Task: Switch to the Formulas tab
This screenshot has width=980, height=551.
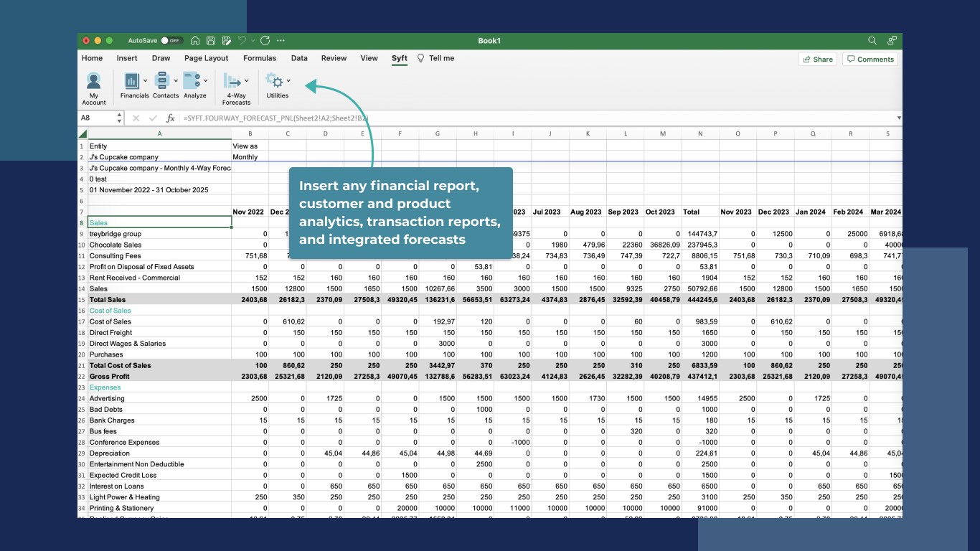Action: tap(259, 58)
